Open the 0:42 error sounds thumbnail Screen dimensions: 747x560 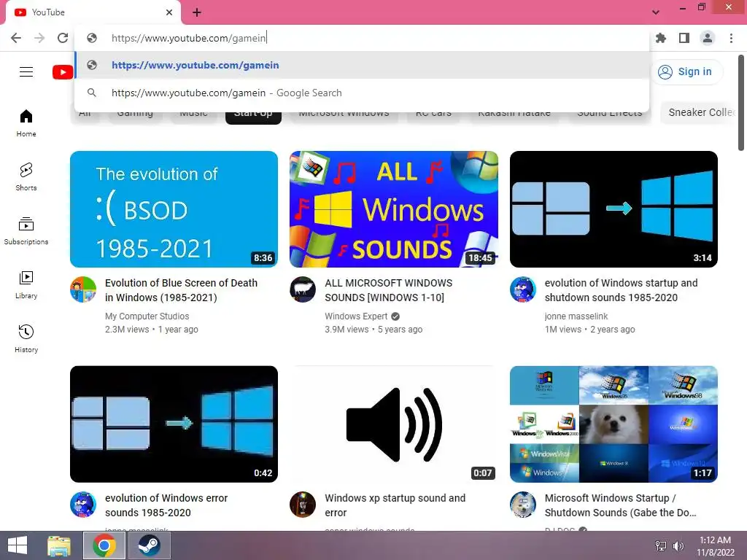pyautogui.click(x=174, y=424)
